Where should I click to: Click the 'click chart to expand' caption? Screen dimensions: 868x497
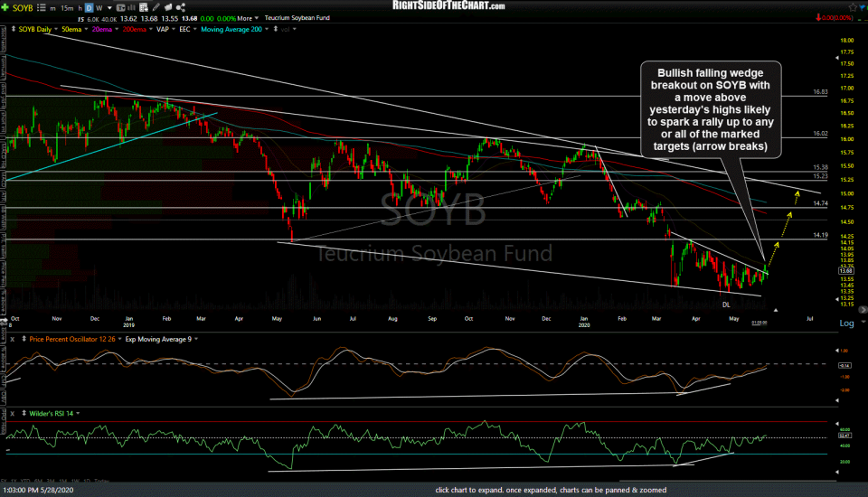click(x=551, y=490)
